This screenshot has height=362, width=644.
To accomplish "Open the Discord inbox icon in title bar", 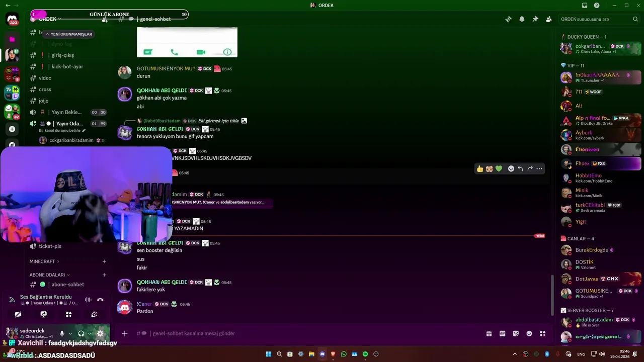I will click(x=585, y=6).
